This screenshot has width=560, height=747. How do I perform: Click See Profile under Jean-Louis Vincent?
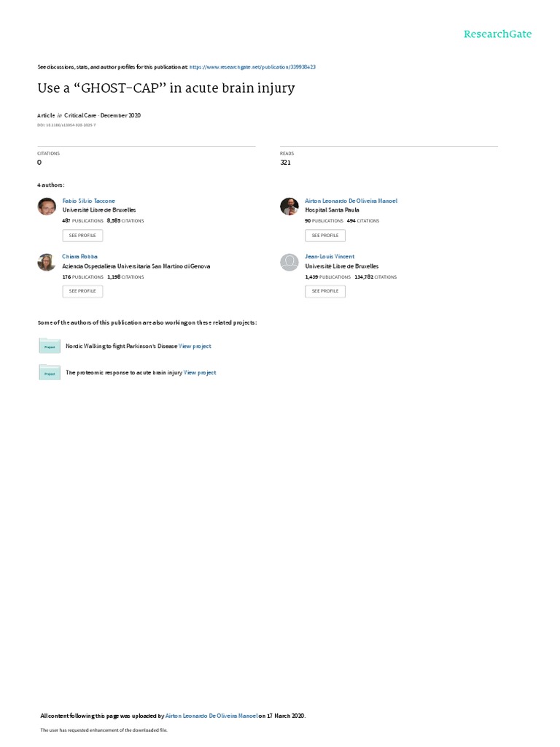click(325, 291)
